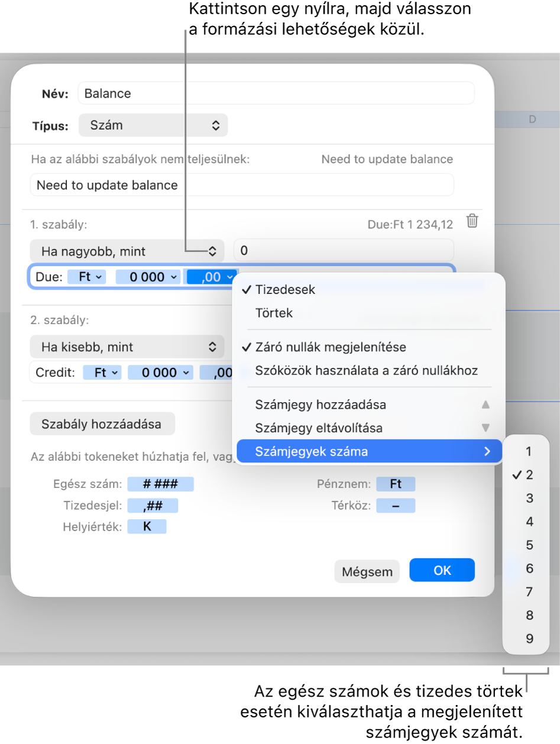Open the Ha nagyobb, mint condition popup

point(127,251)
